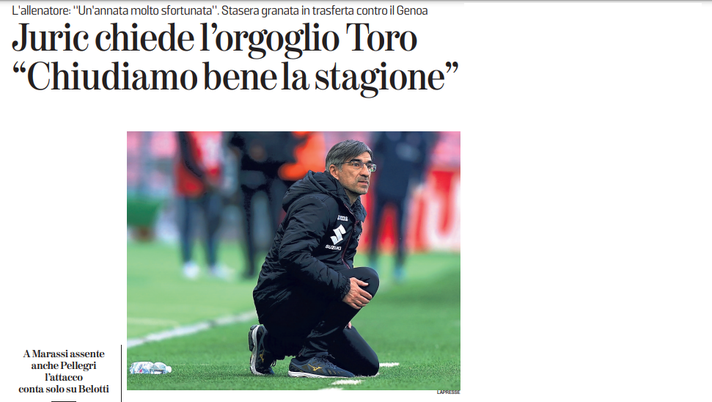
Task: Click the yellow logo on the front sneaker
Action: click(313, 366)
